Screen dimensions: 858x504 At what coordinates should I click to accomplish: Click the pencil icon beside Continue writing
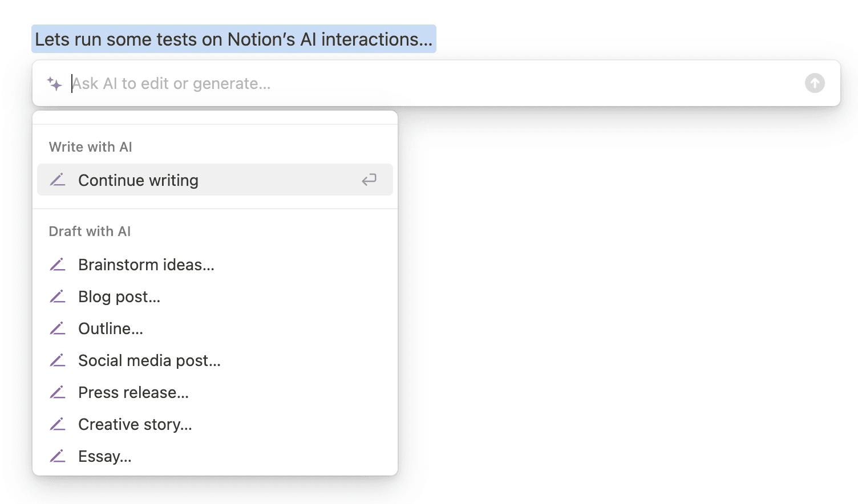[x=58, y=180]
